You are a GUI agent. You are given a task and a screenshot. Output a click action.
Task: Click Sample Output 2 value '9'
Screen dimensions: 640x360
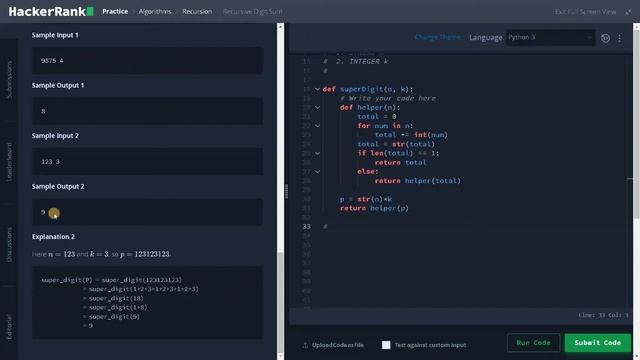click(43, 212)
